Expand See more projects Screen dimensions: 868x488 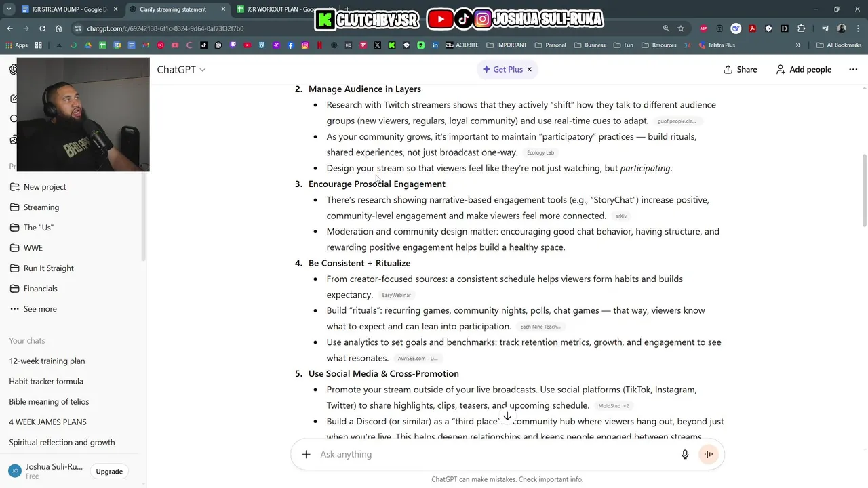(40, 309)
